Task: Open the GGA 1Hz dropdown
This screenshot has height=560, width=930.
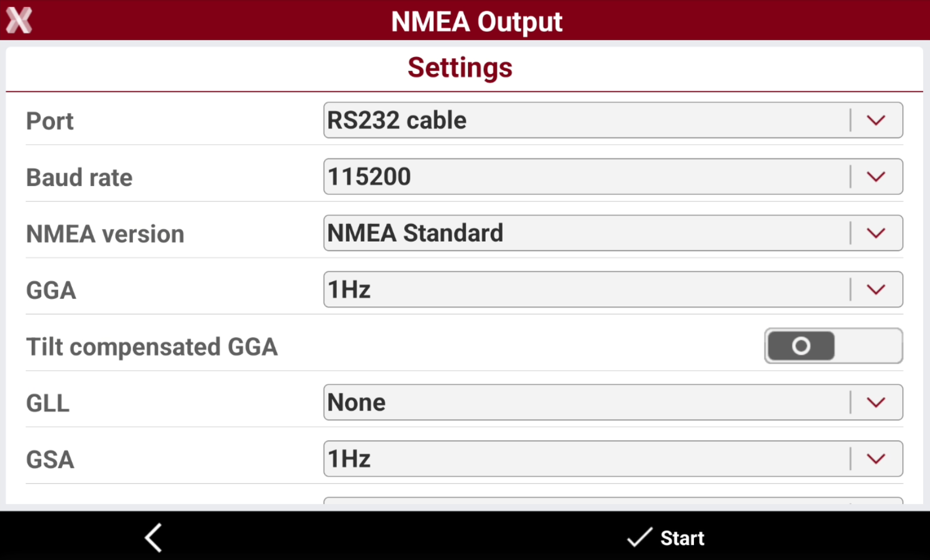Action: pyautogui.click(x=613, y=290)
